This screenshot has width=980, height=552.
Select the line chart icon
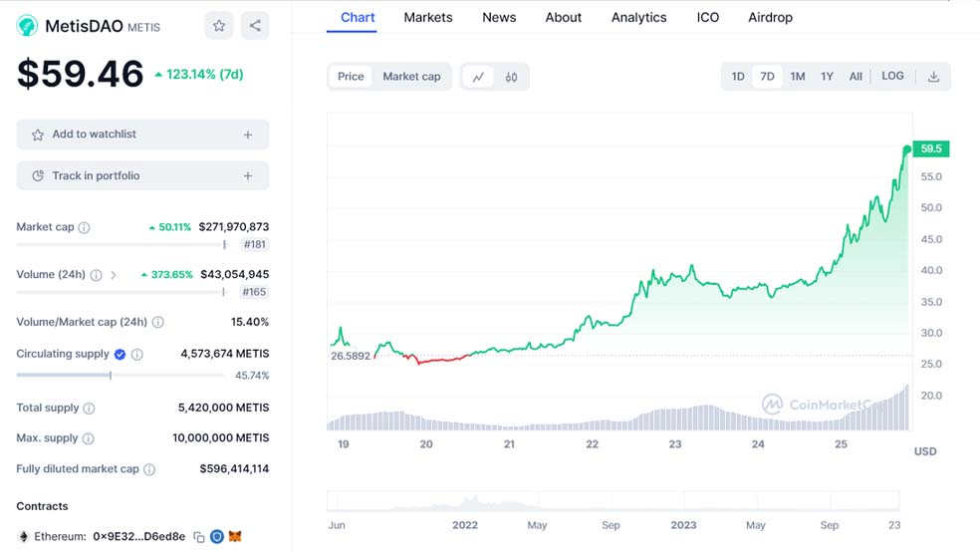point(478,77)
